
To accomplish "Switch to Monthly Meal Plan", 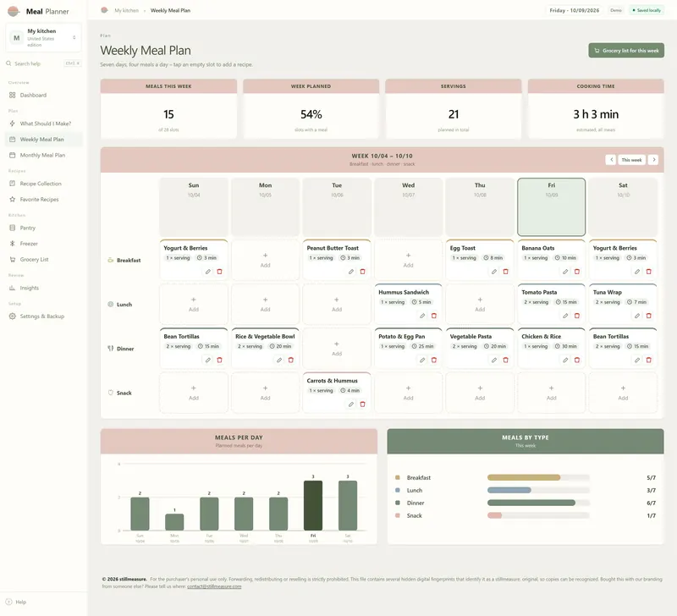I will coord(44,155).
